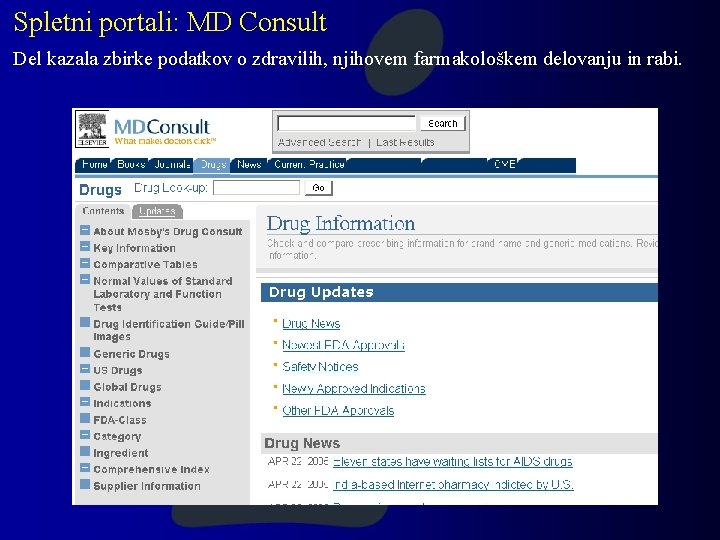Select the Drugs tab
The height and width of the screenshot is (540, 720).
click(213, 165)
